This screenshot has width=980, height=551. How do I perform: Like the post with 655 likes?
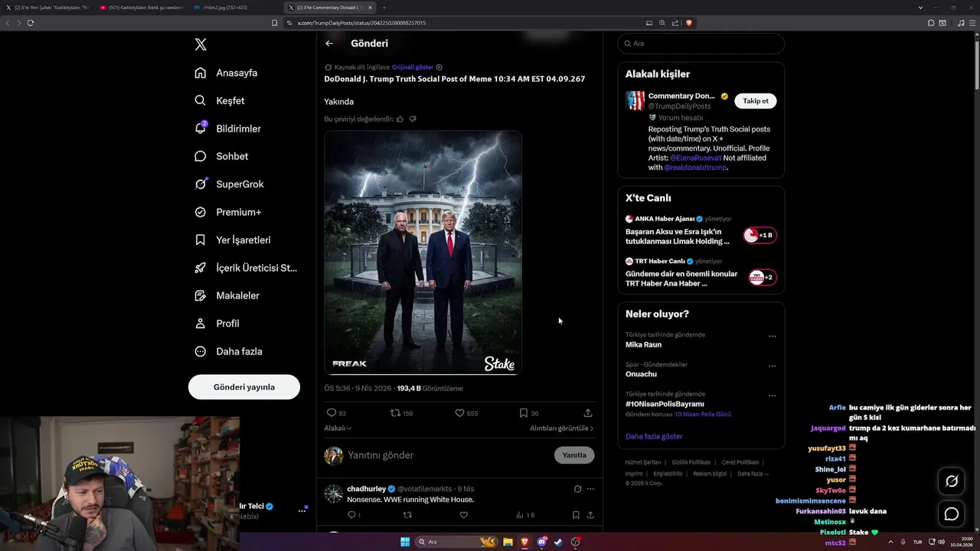(x=466, y=413)
